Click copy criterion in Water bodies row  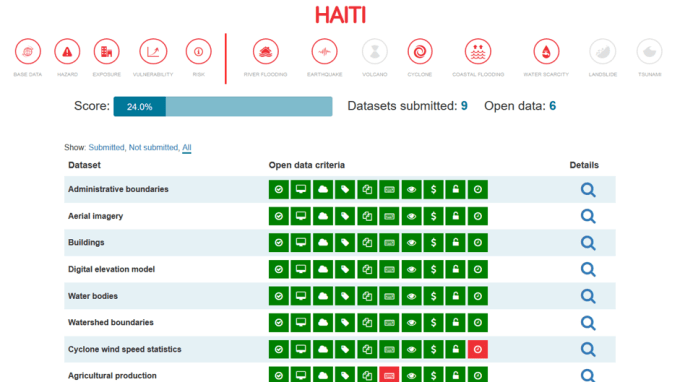(367, 296)
